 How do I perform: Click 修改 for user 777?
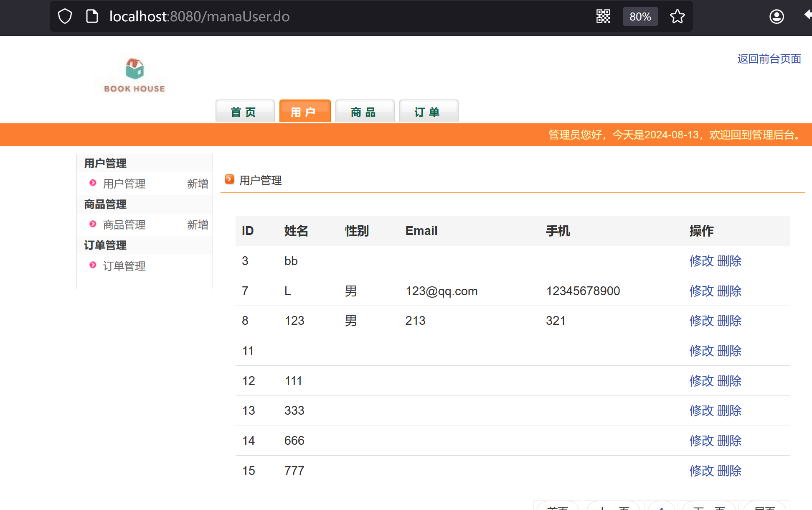[701, 471]
